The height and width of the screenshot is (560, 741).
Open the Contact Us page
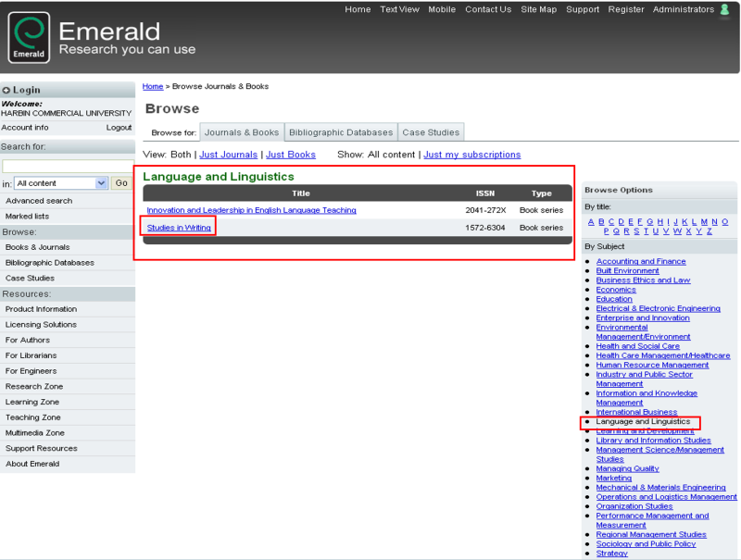pos(488,9)
